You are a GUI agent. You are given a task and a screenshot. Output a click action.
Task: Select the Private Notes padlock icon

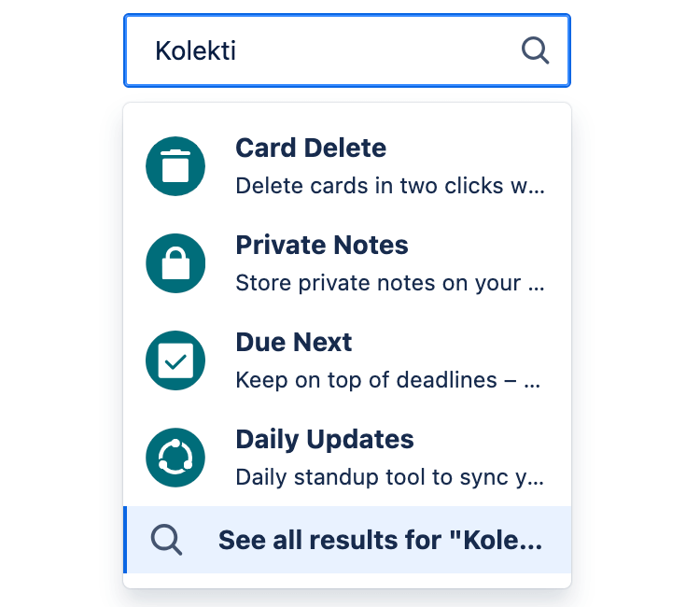(x=175, y=263)
